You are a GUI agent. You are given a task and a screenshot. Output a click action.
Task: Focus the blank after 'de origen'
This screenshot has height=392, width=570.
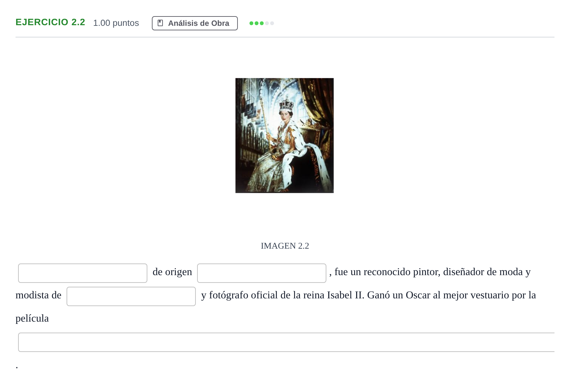(x=262, y=273)
